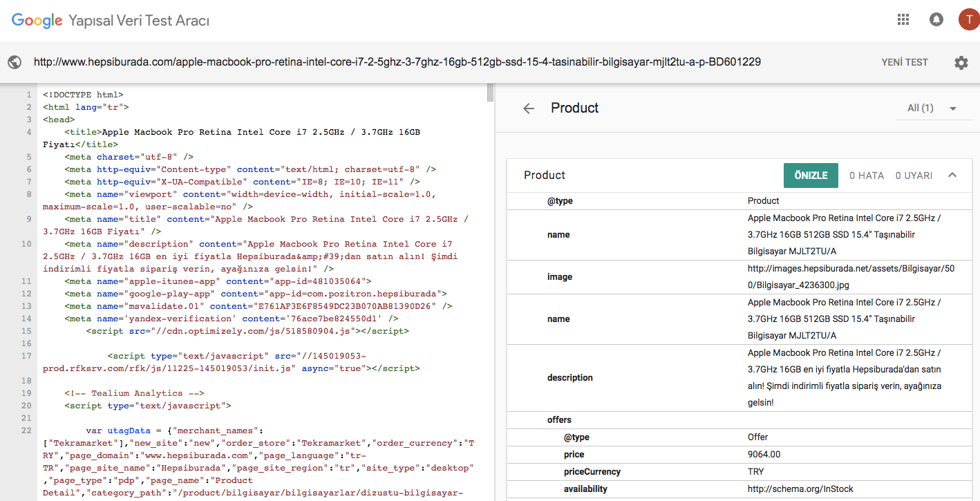Click the ÖNİZLE preview button

[811, 176]
